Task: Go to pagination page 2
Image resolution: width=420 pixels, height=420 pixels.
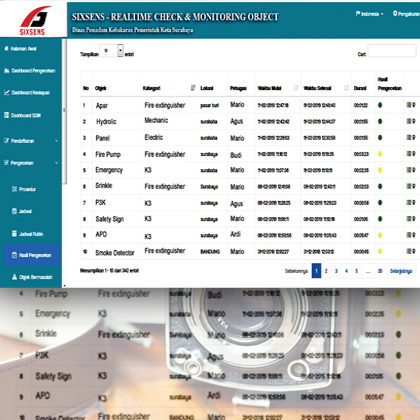Action: click(326, 271)
